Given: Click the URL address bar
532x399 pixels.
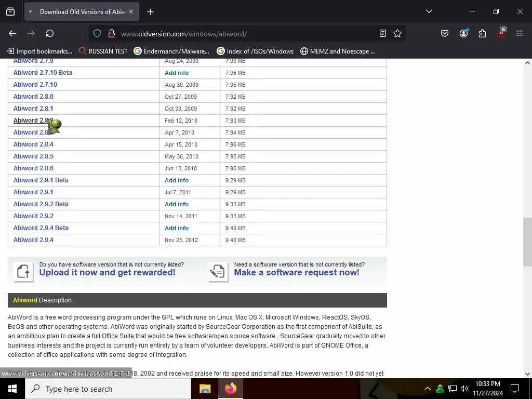Looking at the screenshot, I should pos(248,34).
